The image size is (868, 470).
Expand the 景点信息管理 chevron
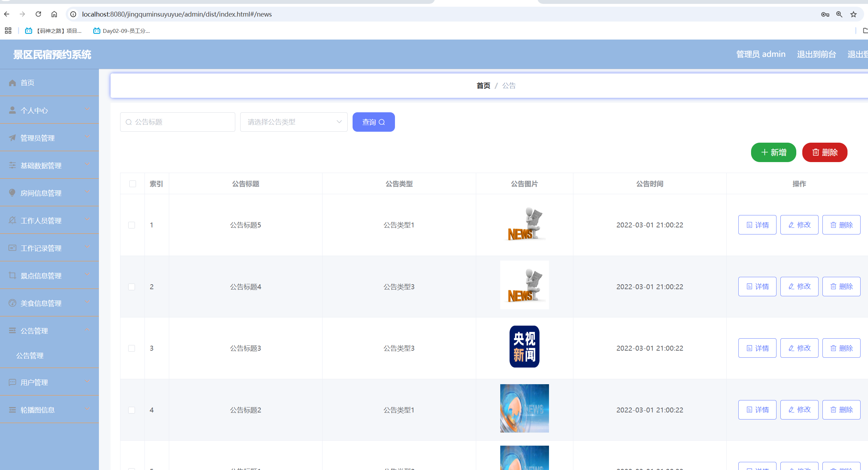click(87, 274)
